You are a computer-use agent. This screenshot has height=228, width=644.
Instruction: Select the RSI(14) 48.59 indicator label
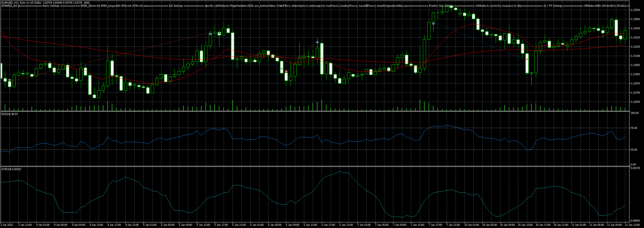click(x=9, y=114)
